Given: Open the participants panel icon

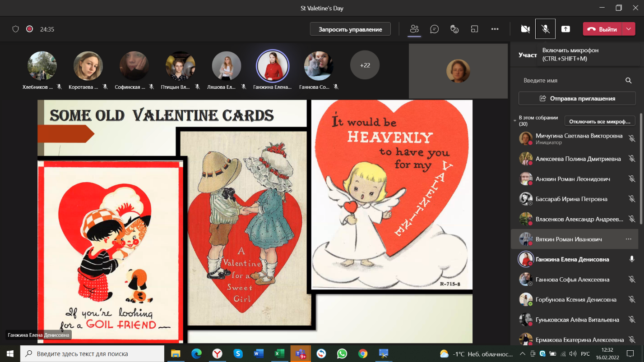Looking at the screenshot, I should pos(414,29).
